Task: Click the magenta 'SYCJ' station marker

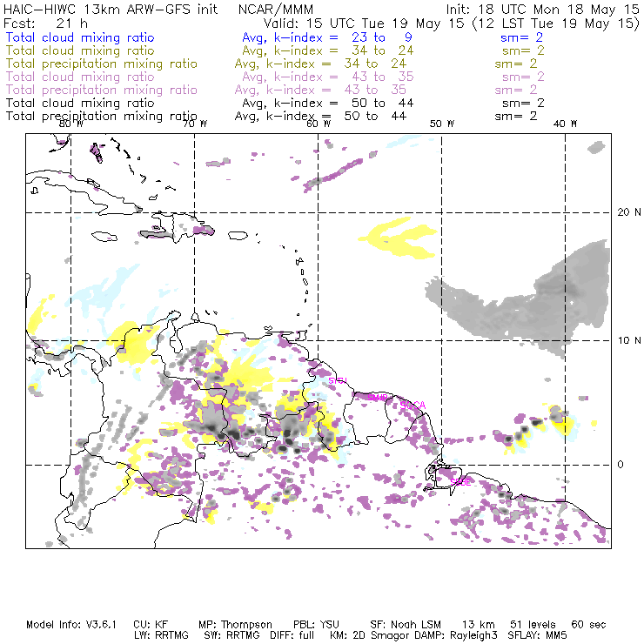Action: coord(338,380)
